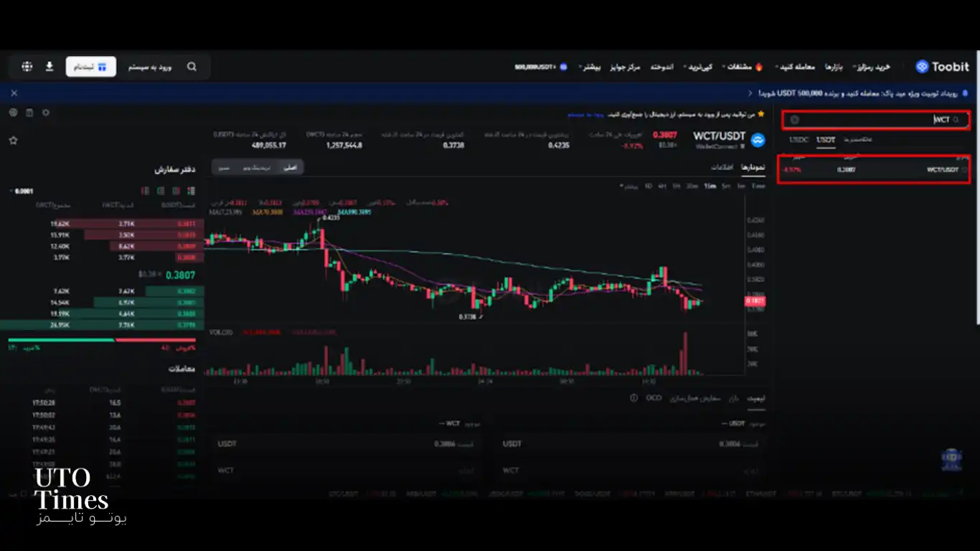Screen dimensions: 980x551
Task: Click the info icon beside the OCO tab
Action: click(x=633, y=397)
